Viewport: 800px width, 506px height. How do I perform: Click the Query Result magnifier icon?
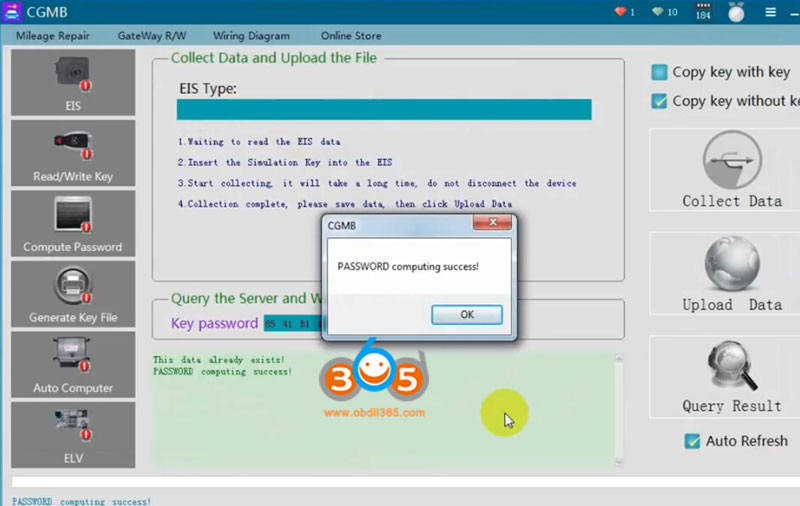point(732,365)
